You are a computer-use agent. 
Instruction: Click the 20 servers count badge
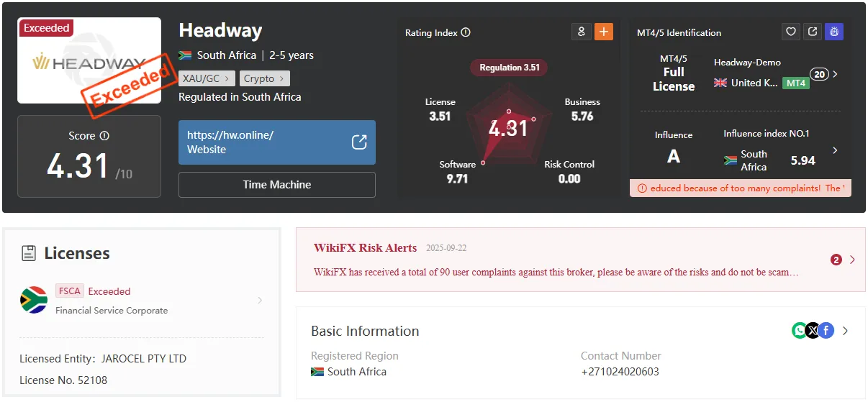coord(819,74)
